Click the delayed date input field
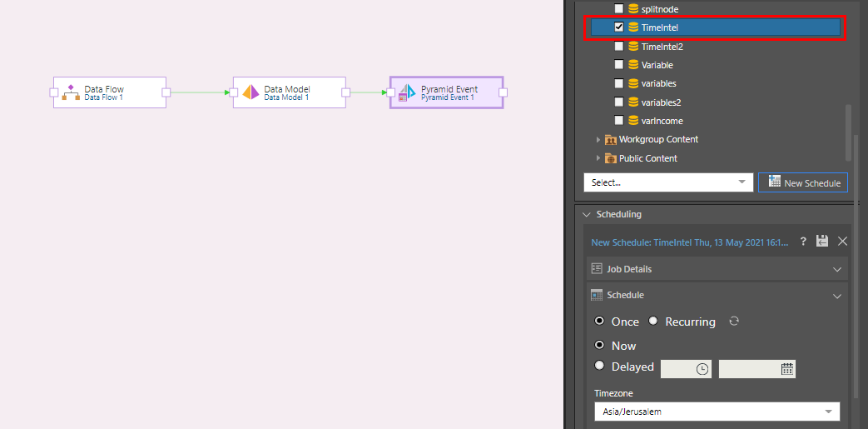The height and width of the screenshot is (429, 868). (x=756, y=369)
